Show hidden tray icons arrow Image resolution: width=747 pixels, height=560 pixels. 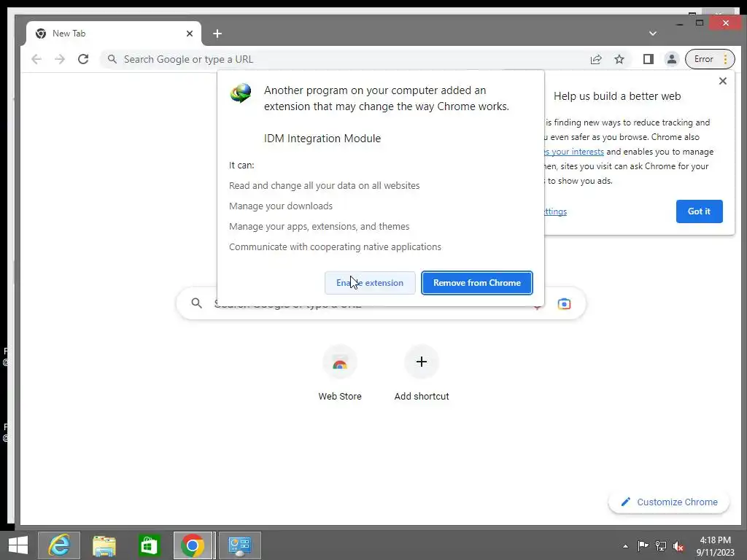[625, 546]
